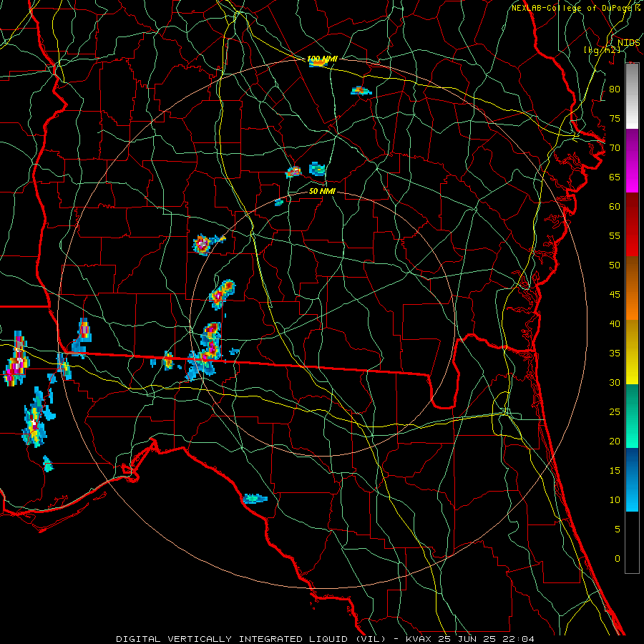Click the gray-white top segment of the color bar
Screen dimensions: 644x644
click(x=632, y=96)
